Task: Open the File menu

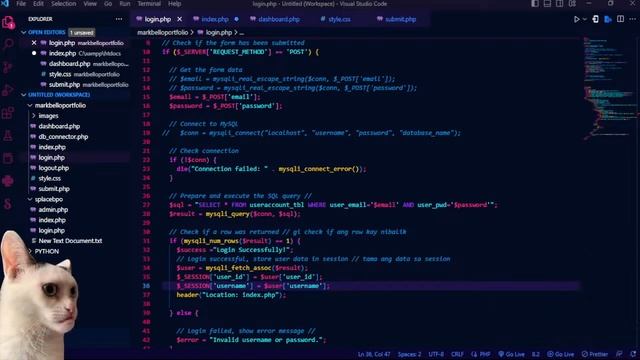Action: click(21, 4)
